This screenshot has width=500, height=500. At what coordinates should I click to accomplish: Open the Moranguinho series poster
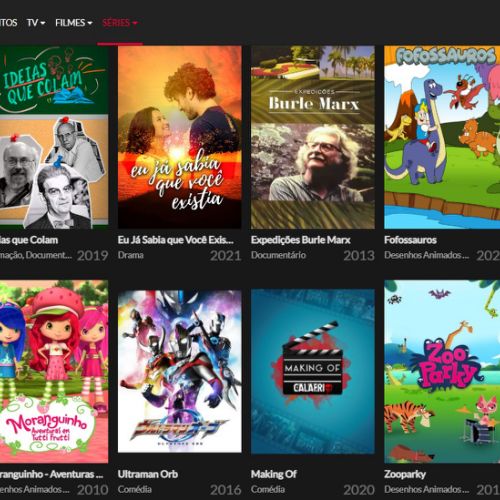point(54,372)
